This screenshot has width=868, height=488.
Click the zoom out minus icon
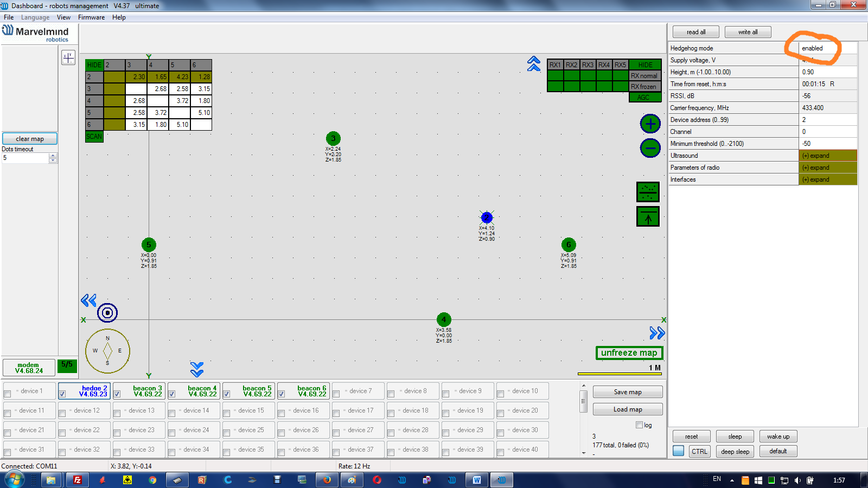[x=650, y=148]
